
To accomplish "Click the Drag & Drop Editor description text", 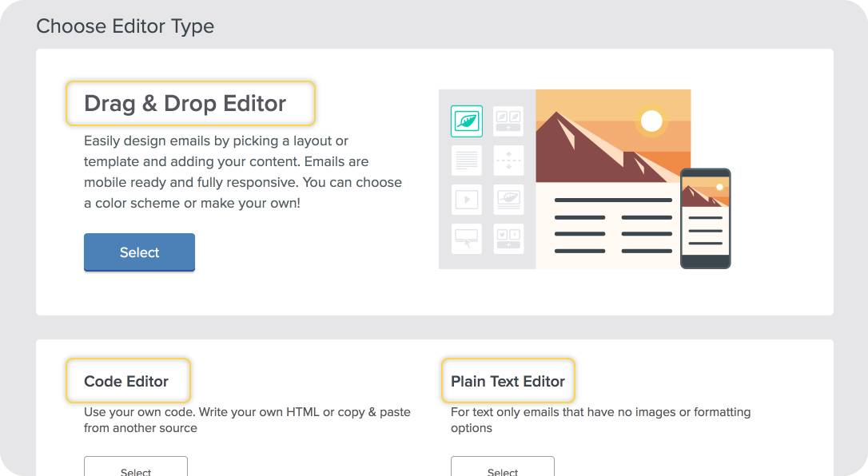I will coord(243,172).
